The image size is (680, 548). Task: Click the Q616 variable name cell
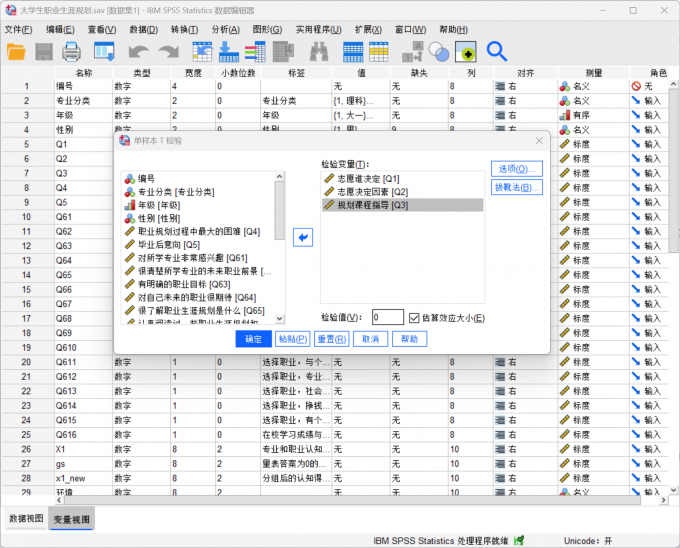tap(83, 435)
